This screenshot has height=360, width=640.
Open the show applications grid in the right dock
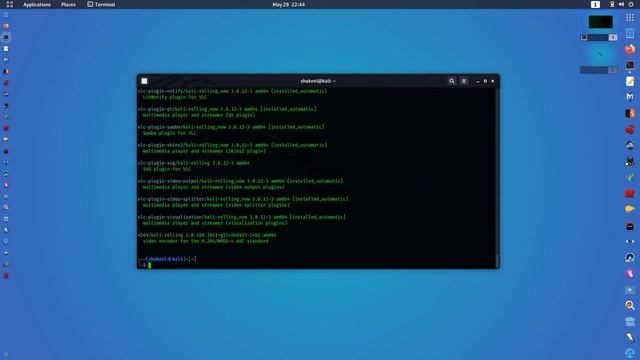coord(630,17)
